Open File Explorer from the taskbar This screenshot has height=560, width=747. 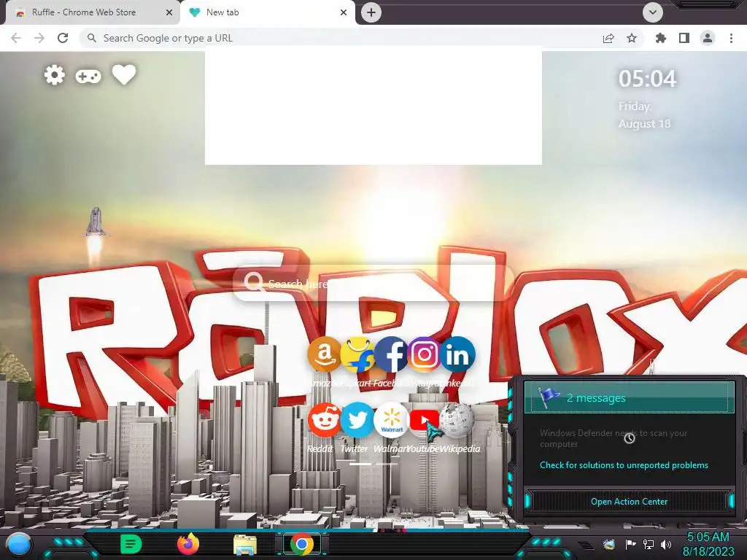coord(245,545)
